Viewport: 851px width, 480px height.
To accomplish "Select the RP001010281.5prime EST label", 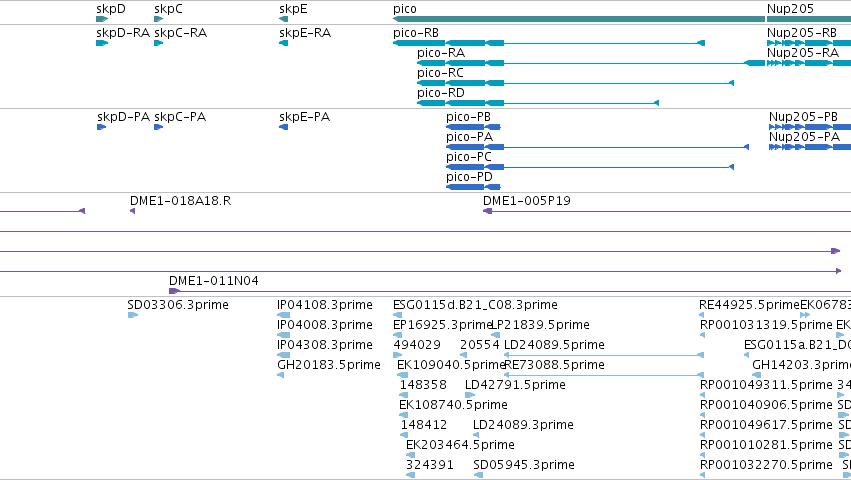I will tap(766, 446).
